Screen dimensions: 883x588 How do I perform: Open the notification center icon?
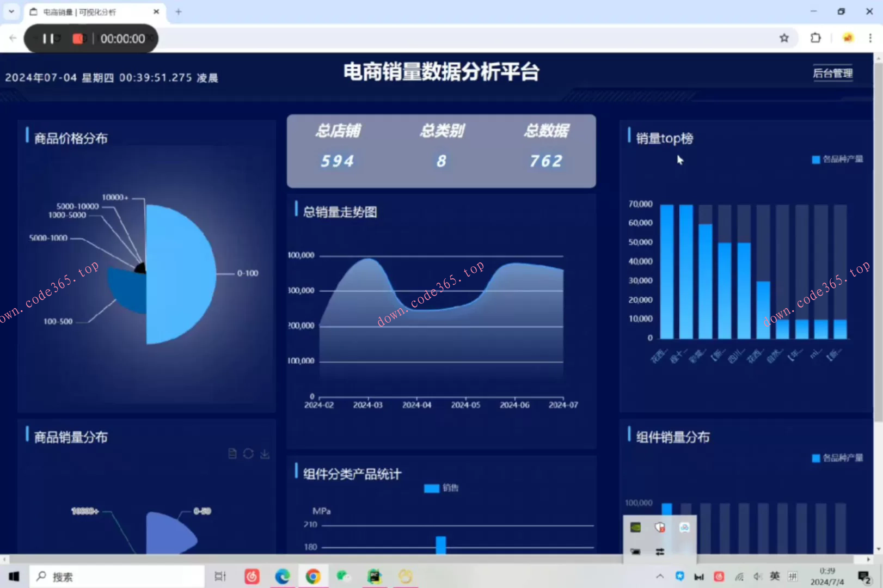[864, 577]
